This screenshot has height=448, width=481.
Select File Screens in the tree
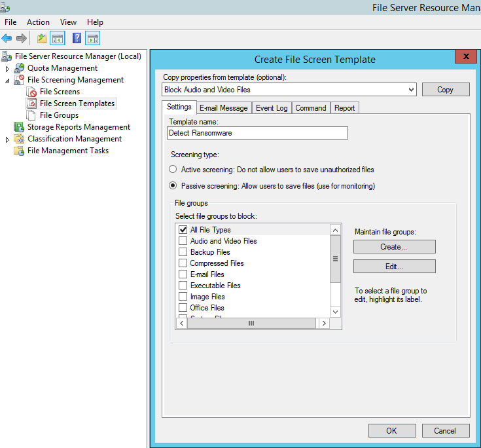pyautogui.click(x=60, y=92)
